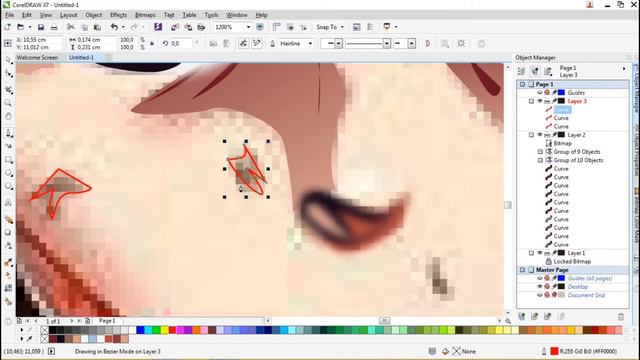Toggle visibility of Guides (all pages)
Viewport: 640px width, 360px height.
540,278
